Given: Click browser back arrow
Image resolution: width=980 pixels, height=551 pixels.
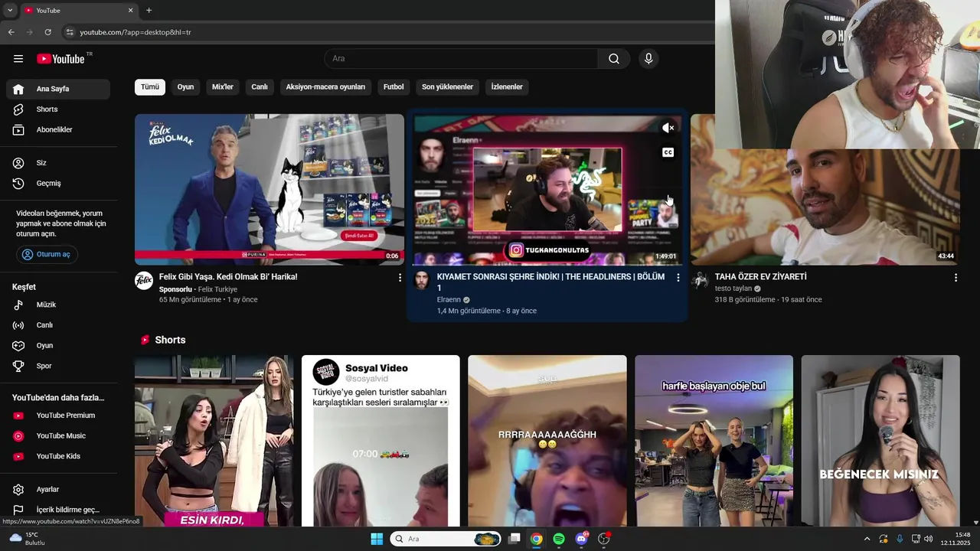Looking at the screenshot, I should click(11, 32).
